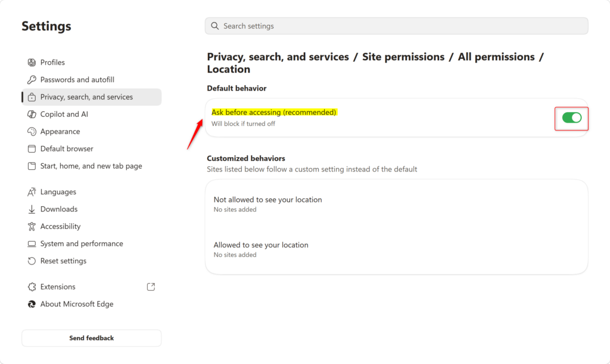Click the Languages icon
Screen dimensions: 610x364
32,192
